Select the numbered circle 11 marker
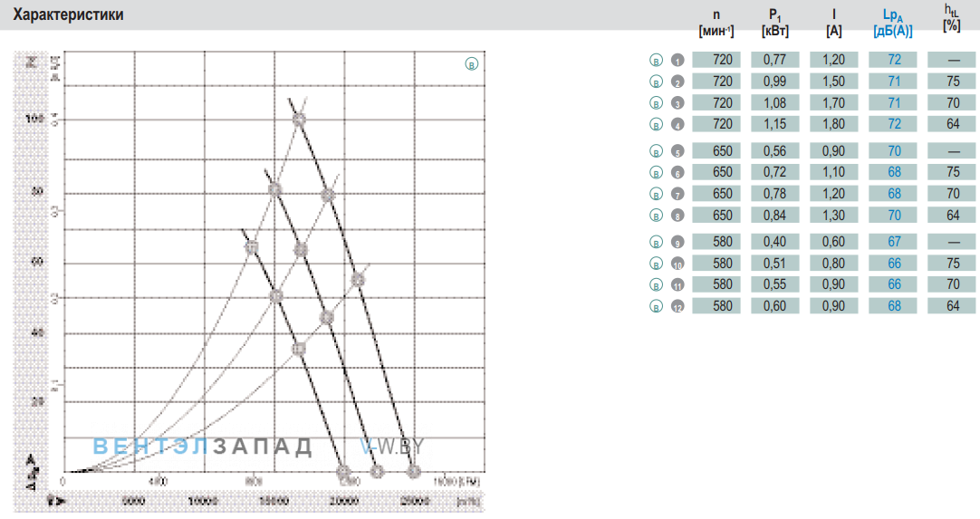Screen dimensions: 980x519 677,285
